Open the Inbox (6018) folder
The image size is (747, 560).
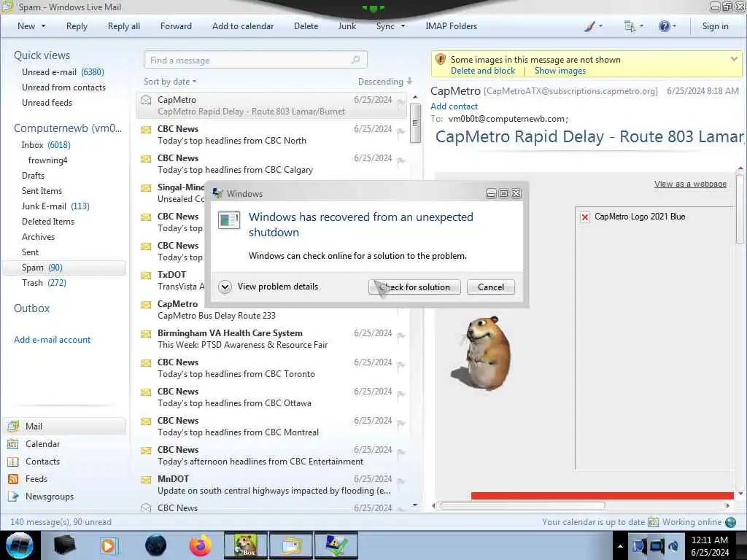tap(46, 145)
